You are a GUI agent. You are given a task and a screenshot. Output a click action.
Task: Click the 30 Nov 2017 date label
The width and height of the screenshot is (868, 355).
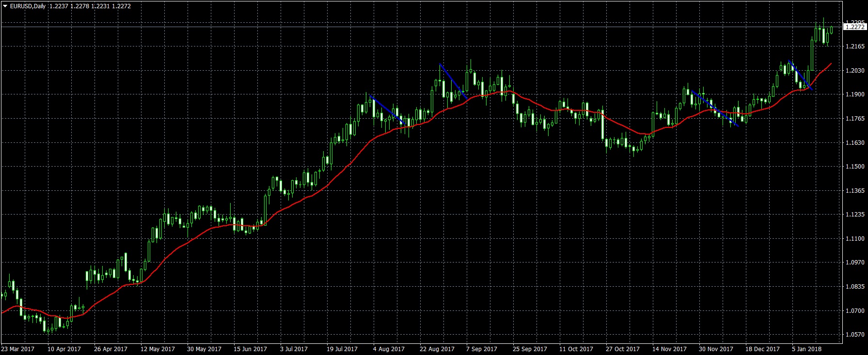[716, 349]
